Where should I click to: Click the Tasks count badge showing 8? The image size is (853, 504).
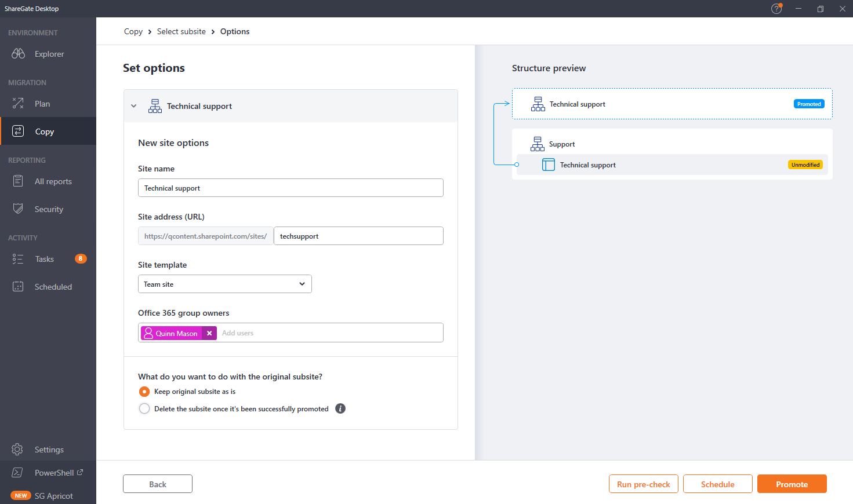[x=81, y=259]
